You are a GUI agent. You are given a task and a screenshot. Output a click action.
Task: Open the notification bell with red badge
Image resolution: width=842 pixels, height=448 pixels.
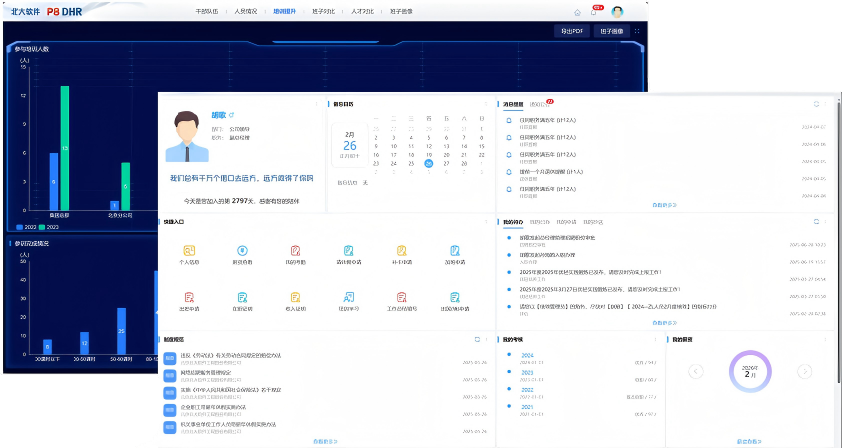point(595,12)
